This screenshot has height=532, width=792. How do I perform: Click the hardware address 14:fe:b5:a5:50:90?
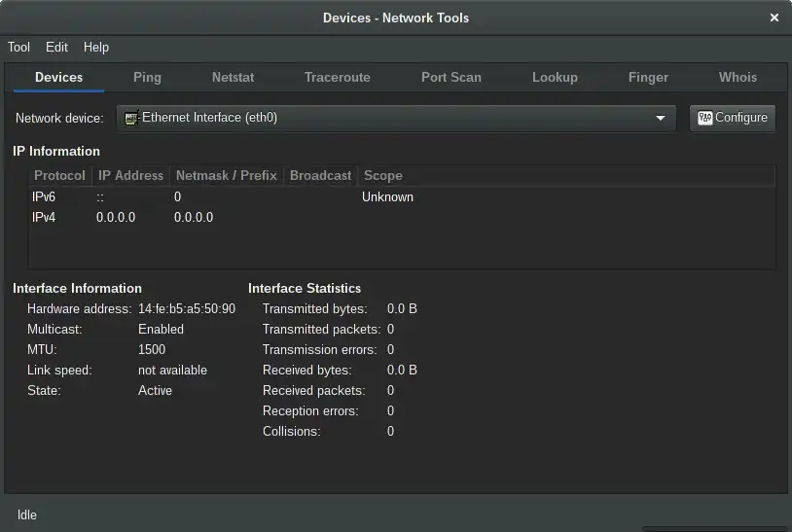[187, 309]
